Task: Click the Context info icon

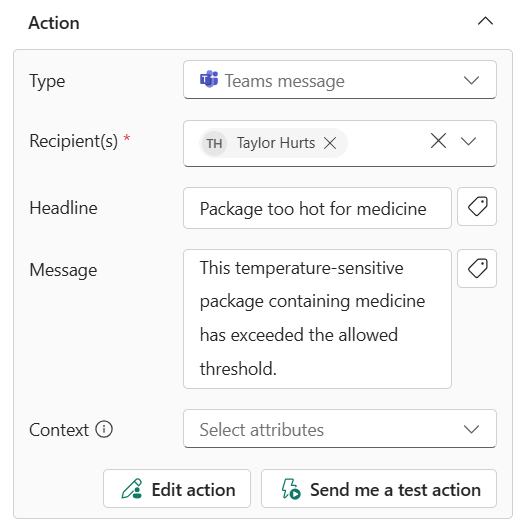Action: (x=104, y=429)
